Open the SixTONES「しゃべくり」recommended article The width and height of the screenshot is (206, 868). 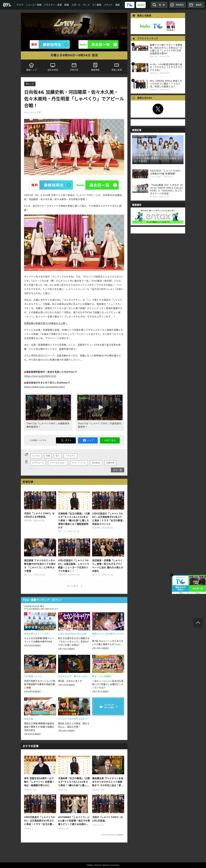pos(74,812)
